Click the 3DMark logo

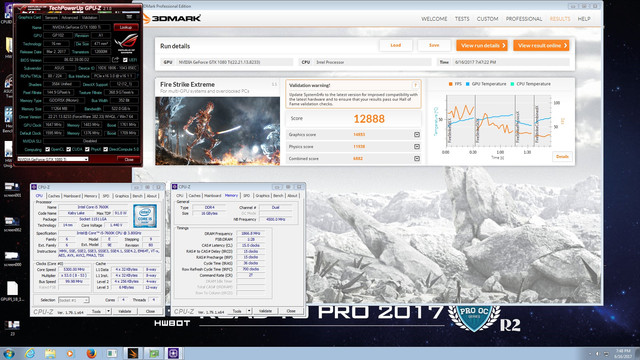coord(172,18)
